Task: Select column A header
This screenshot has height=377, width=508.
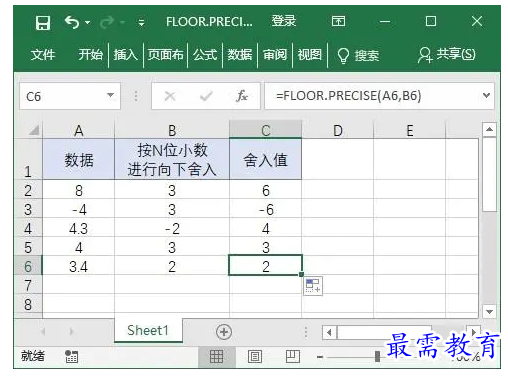Action: point(79,131)
